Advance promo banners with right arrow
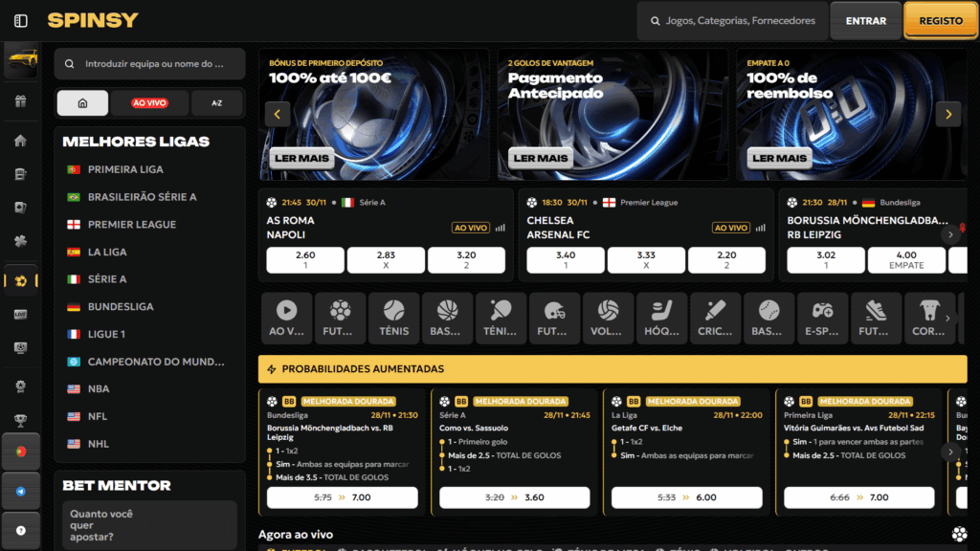 point(947,115)
